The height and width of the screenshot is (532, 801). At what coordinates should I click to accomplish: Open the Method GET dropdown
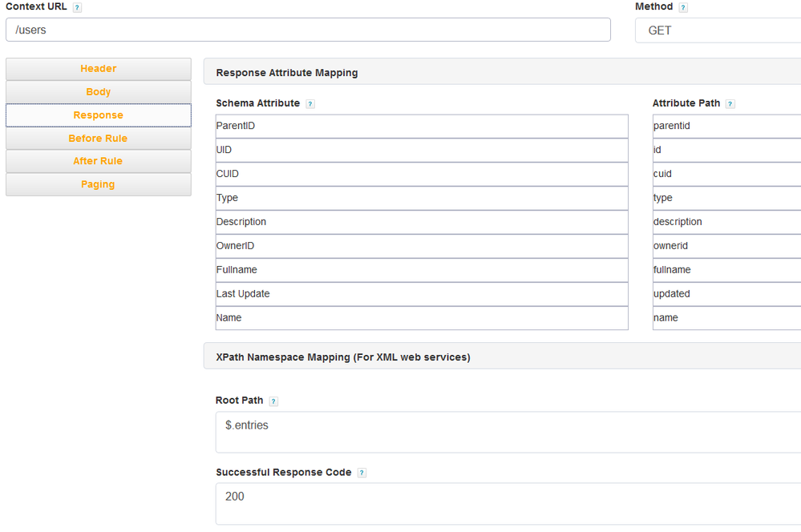(x=718, y=30)
